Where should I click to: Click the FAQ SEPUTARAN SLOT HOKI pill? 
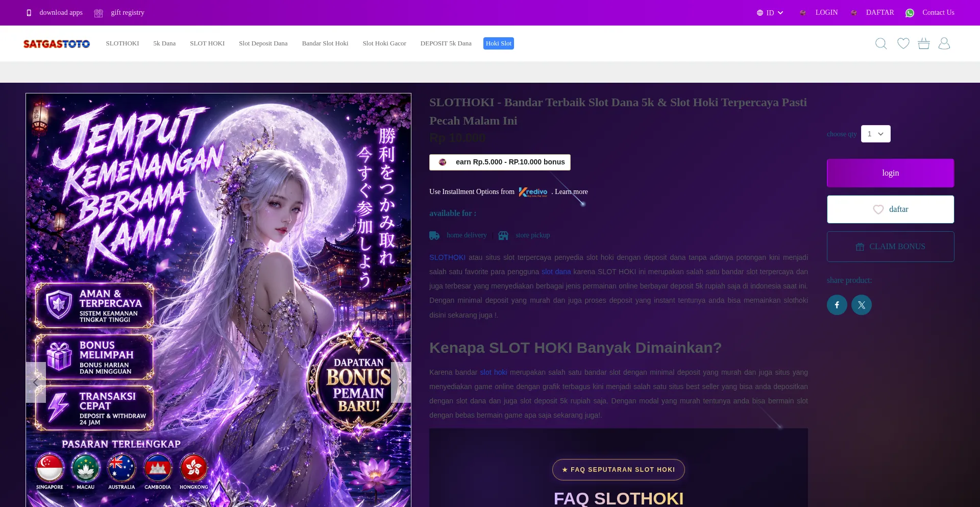click(619, 470)
